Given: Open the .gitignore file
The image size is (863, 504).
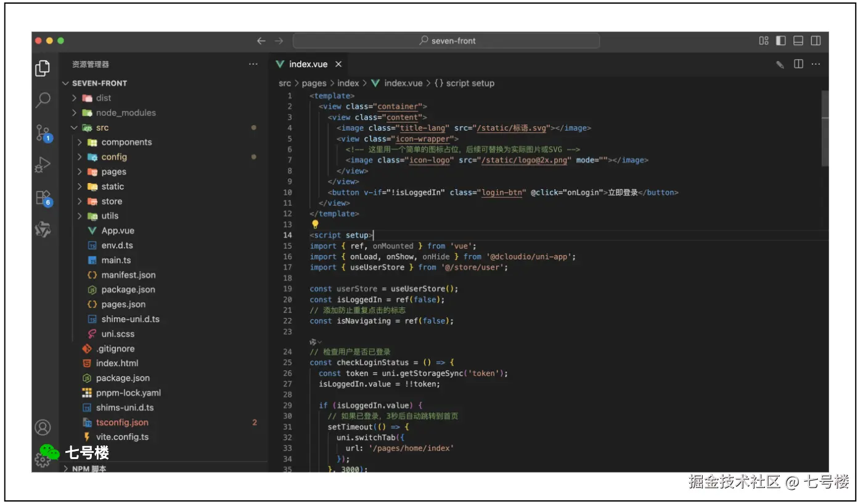Looking at the screenshot, I should tap(115, 349).
